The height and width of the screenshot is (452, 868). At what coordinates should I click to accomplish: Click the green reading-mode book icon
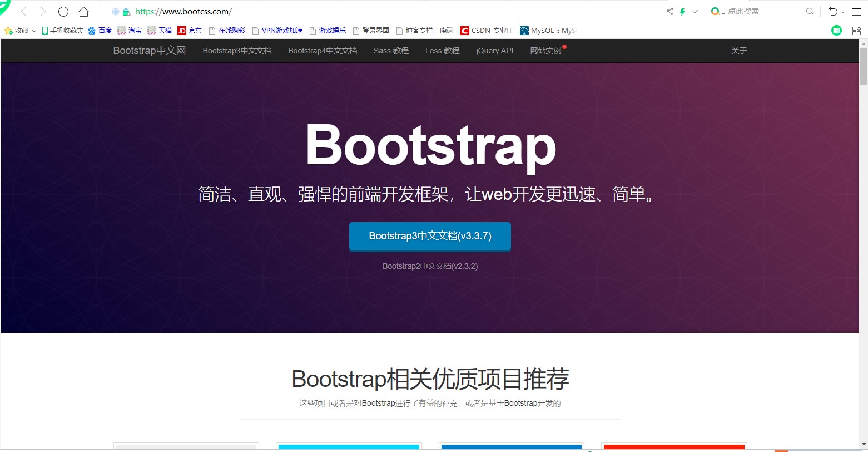(836, 31)
